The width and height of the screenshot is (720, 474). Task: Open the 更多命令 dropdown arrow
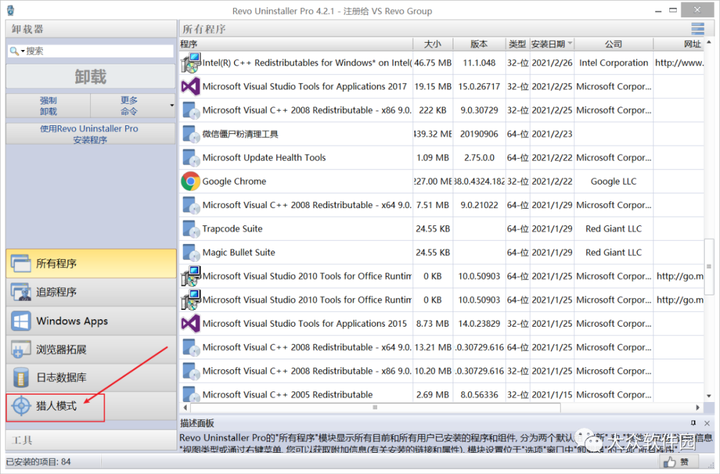pos(172,105)
